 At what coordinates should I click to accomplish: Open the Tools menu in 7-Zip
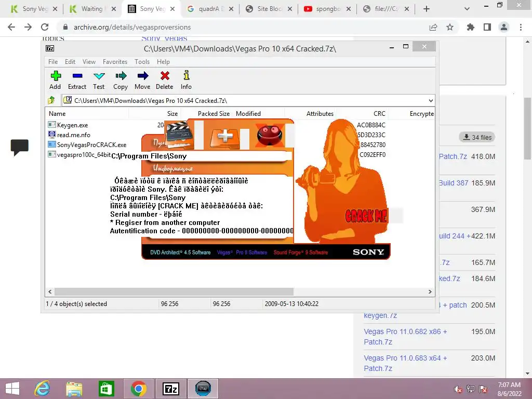click(x=142, y=62)
